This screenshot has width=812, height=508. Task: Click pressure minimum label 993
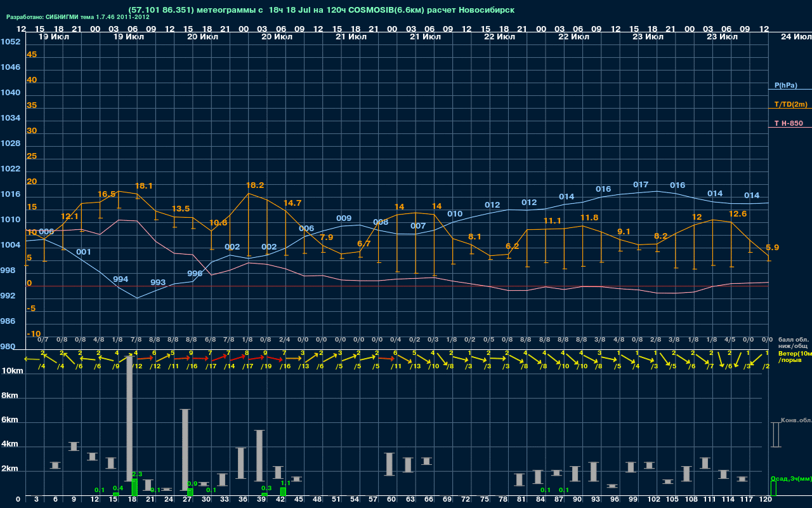click(x=158, y=283)
